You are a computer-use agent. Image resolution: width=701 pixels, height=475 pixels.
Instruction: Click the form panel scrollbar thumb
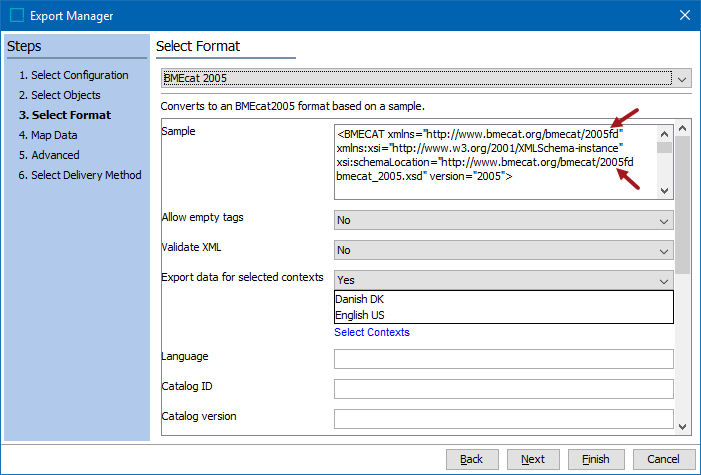tap(683, 205)
